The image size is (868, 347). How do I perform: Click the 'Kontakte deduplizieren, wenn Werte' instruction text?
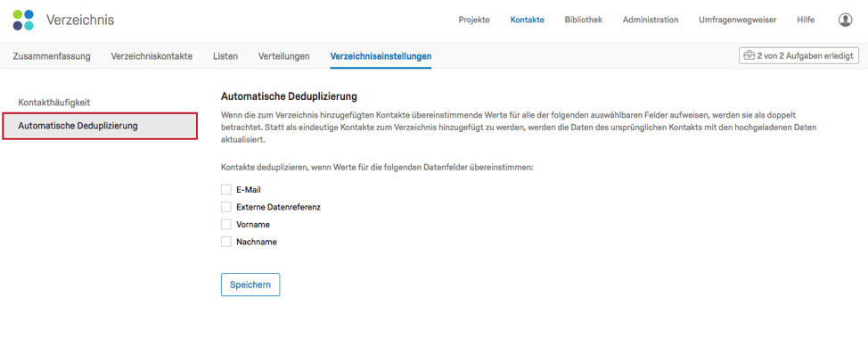376,167
